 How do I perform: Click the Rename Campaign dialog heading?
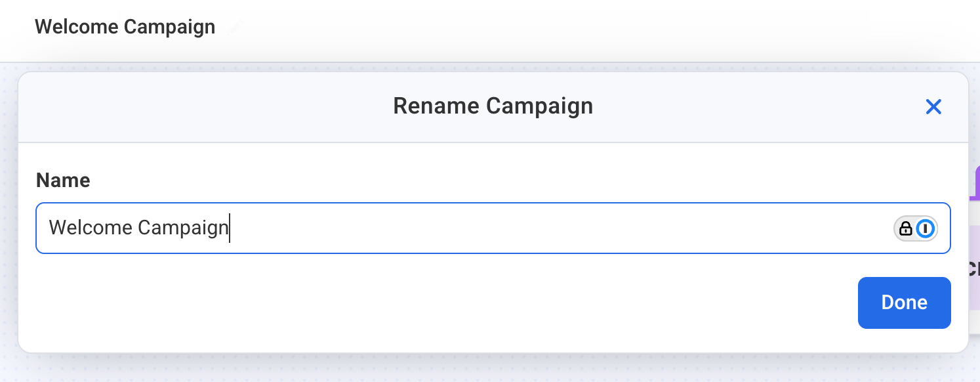493,106
